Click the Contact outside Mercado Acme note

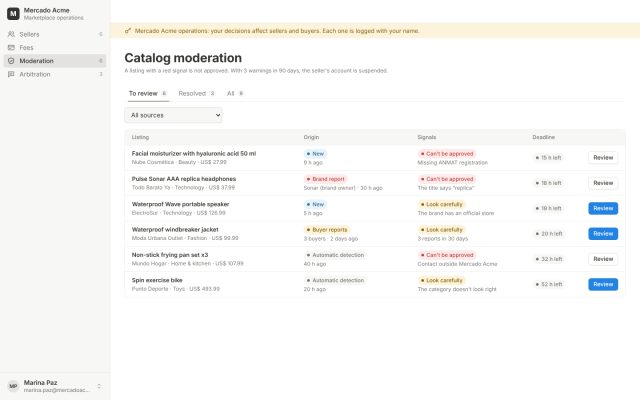(x=457, y=264)
